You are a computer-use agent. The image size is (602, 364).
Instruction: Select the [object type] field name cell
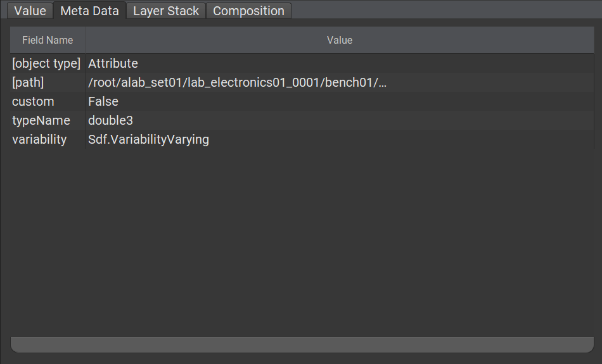[48, 63]
